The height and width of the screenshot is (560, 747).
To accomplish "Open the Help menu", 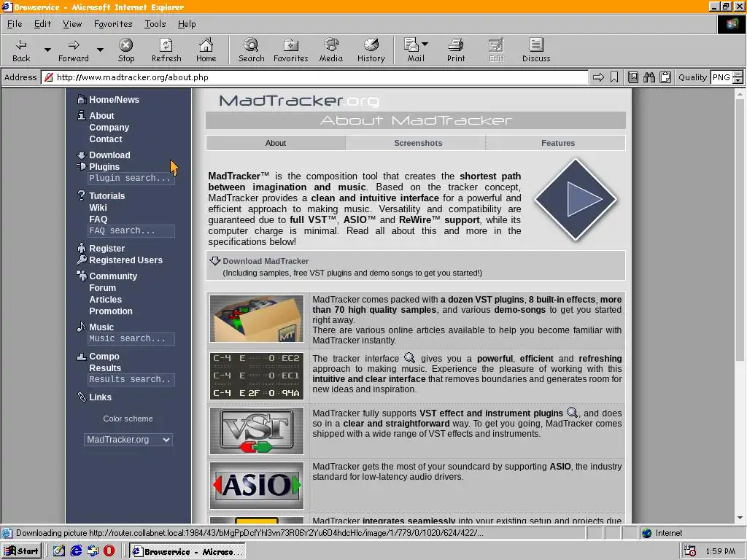I will pyautogui.click(x=187, y=24).
